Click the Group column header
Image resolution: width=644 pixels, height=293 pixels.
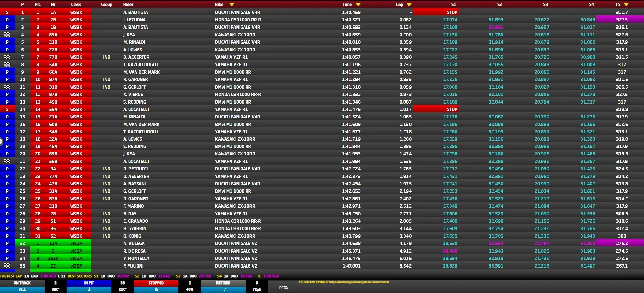(x=107, y=4)
